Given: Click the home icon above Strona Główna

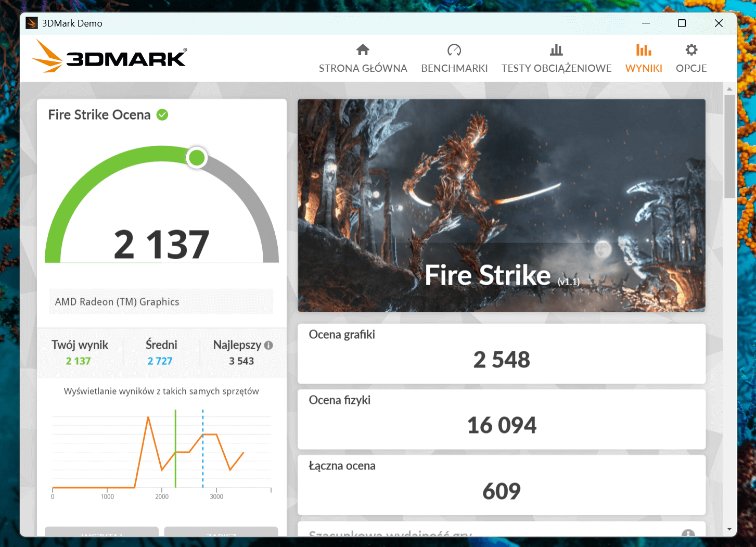Looking at the screenshot, I should pos(363,50).
